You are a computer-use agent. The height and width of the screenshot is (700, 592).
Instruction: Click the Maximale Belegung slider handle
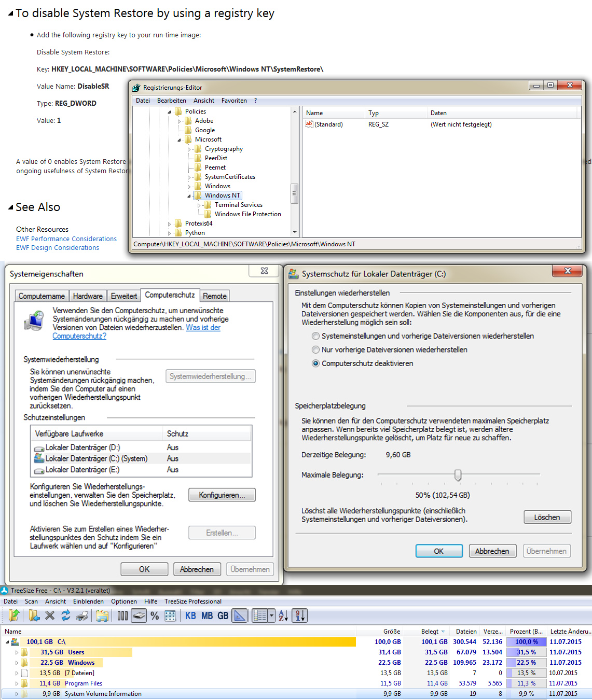(x=458, y=475)
